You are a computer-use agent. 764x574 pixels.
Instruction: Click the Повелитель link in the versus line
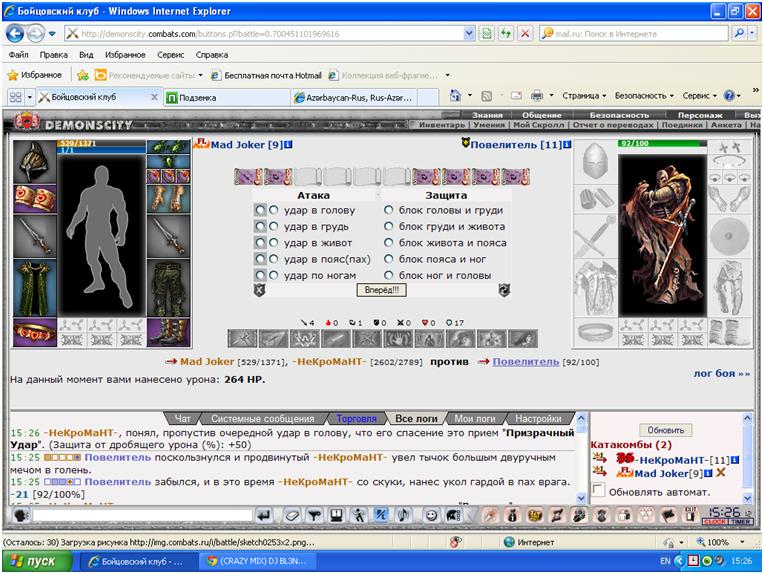pos(526,362)
